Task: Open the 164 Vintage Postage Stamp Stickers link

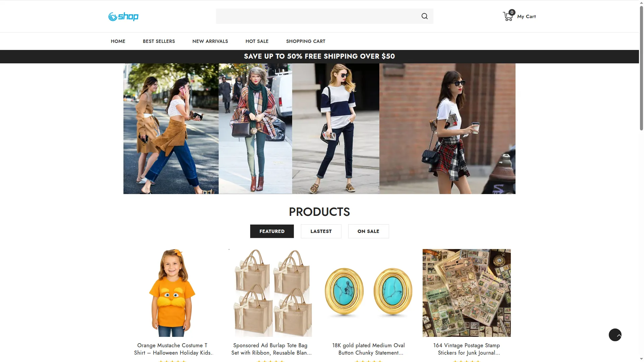Action: click(466, 349)
